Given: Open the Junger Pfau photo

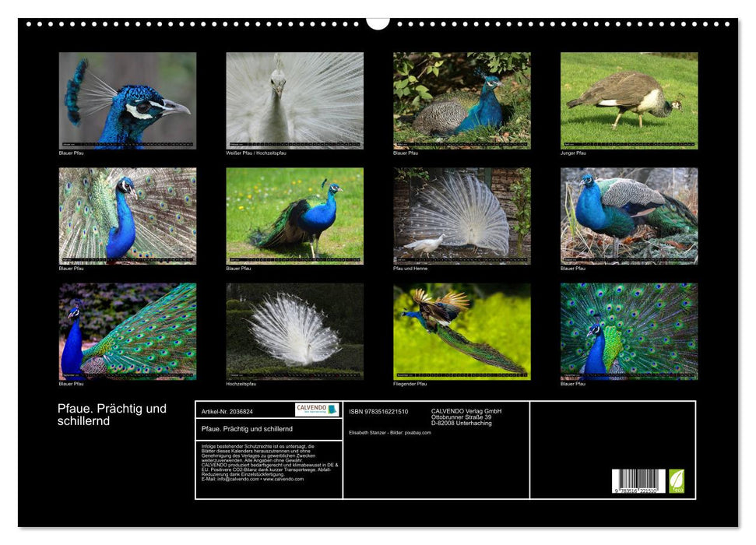Looking at the screenshot, I should tap(629, 100).
